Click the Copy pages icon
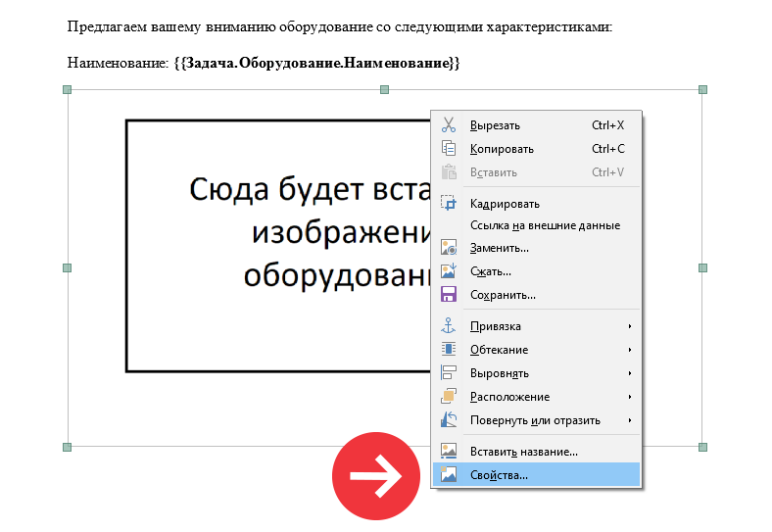This screenshot has height=532, width=772. click(449, 148)
